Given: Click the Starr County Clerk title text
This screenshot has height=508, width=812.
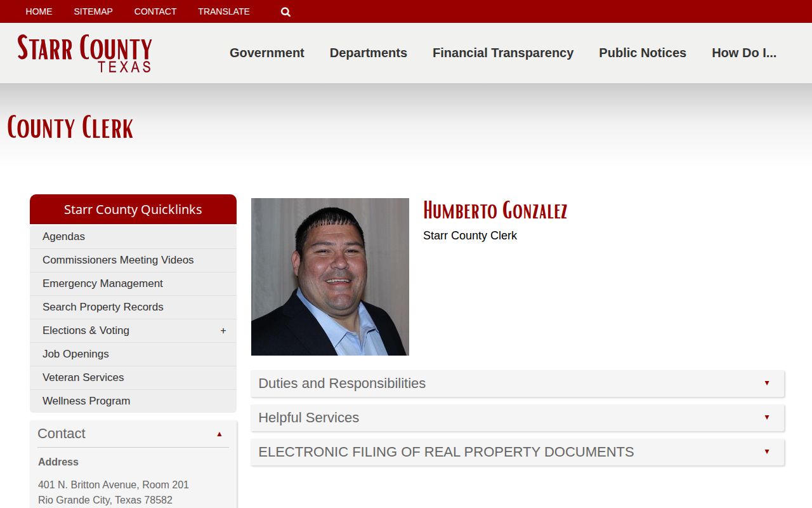Looking at the screenshot, I should tap(470, 236).
